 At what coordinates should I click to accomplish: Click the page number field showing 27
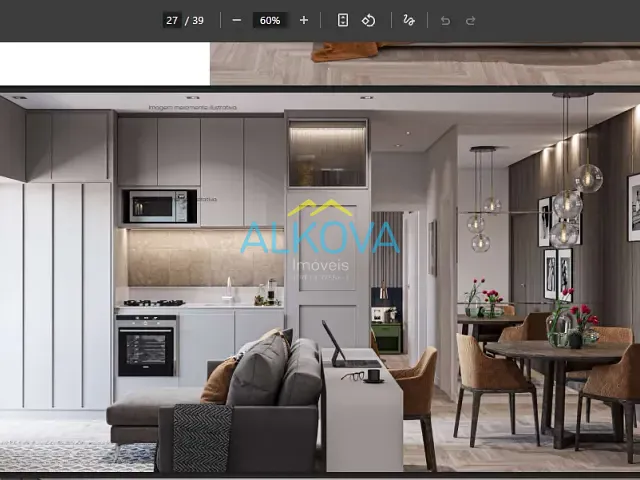pos(172,20)
